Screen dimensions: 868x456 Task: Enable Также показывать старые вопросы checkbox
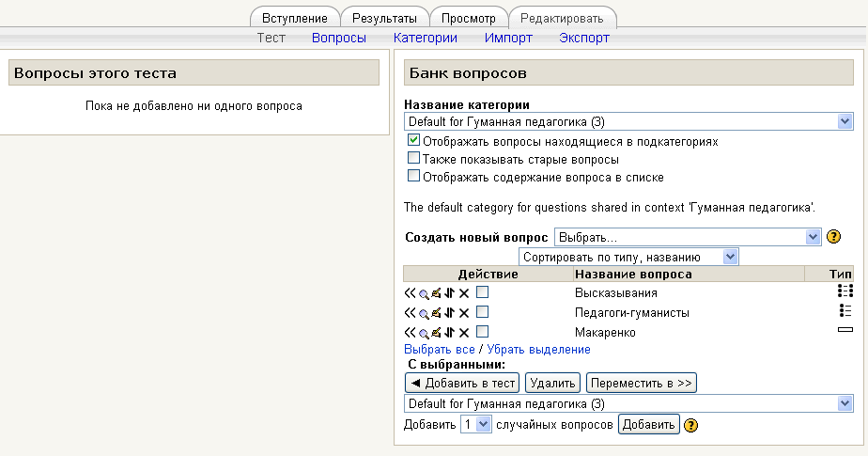pos(413,158)
